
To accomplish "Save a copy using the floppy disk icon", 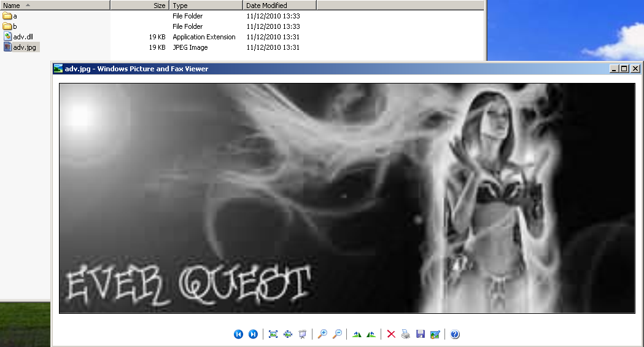I will 421,334.
